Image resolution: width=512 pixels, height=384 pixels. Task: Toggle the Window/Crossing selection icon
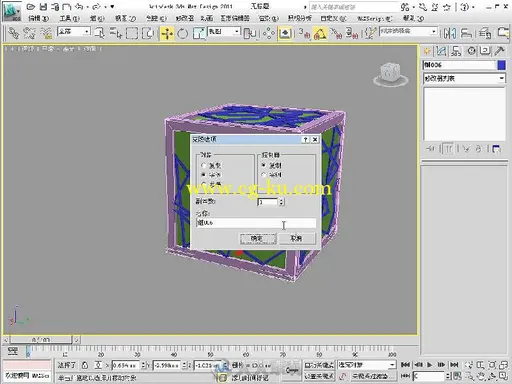tap(148, 33)
